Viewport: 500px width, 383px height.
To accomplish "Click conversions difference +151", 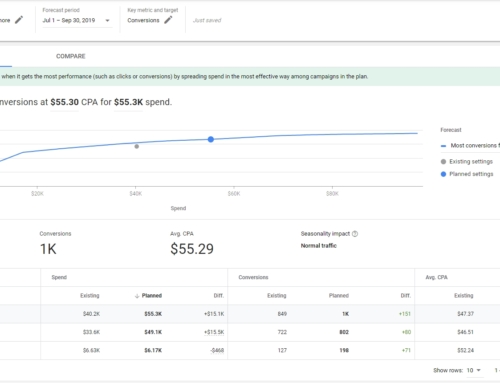I will click(405, 314).
